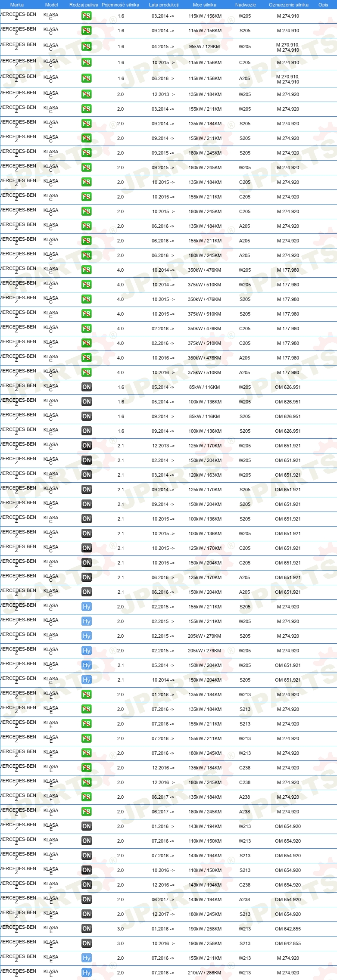This screenshot has width=337, height=980.
Task: Select 10.2014 -> in the S205 Hy hybrid row
Action: (163, 680)
